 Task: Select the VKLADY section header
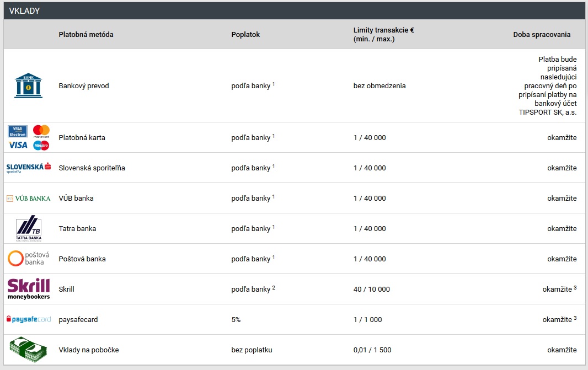pos(295,11)
